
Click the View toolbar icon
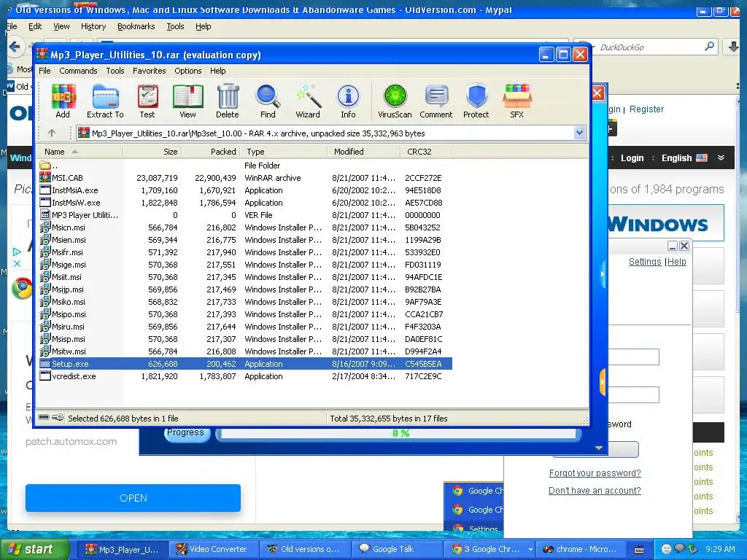point(187,101)
